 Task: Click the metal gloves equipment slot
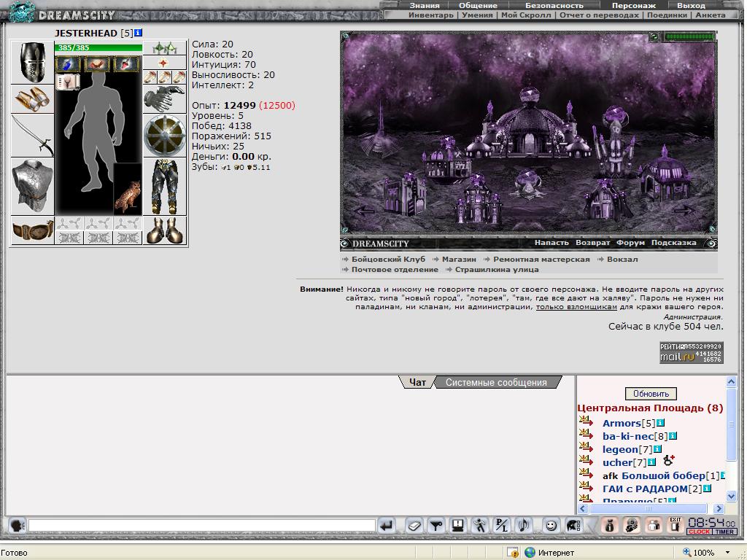tap(164, 98)
